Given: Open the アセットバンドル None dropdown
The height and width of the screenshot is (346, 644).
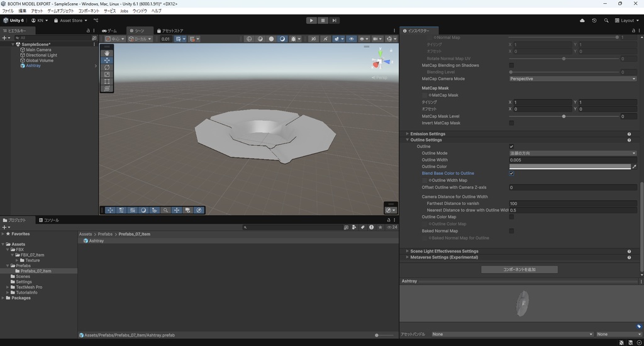Looking at the screenshot, I should point(512,334).
